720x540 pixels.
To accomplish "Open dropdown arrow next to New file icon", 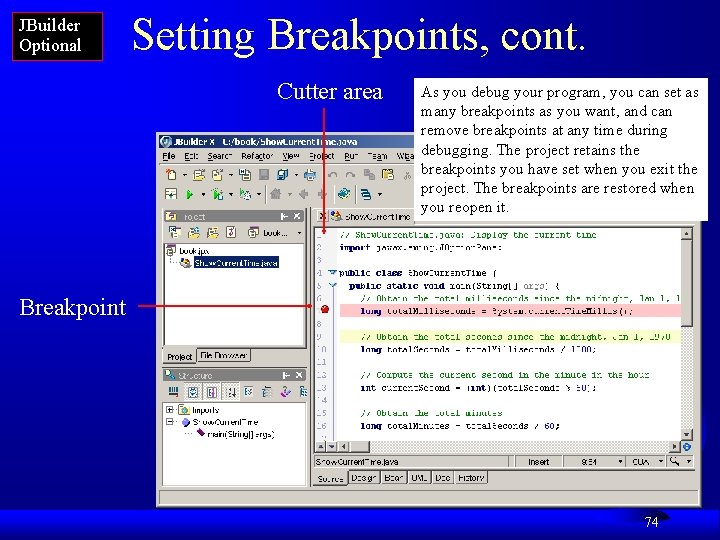I will [x=185, y=175].
